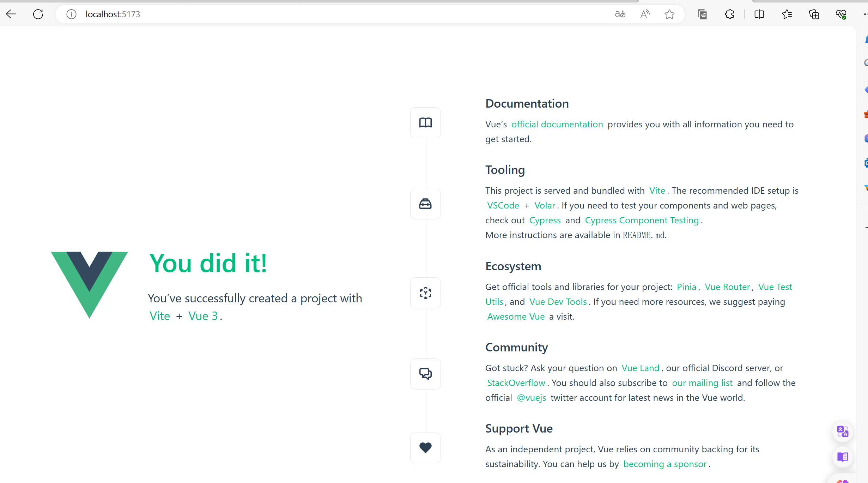Image resolution: width=868 pixels, height=483 pixels.
Task: Click the Community chat bubbles icon
Action: pos(425,374)
